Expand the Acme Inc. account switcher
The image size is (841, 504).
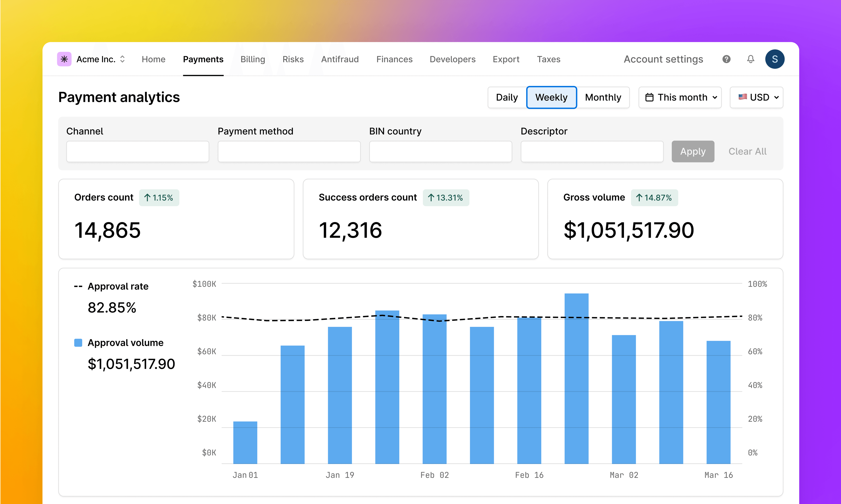click(122, 59)
